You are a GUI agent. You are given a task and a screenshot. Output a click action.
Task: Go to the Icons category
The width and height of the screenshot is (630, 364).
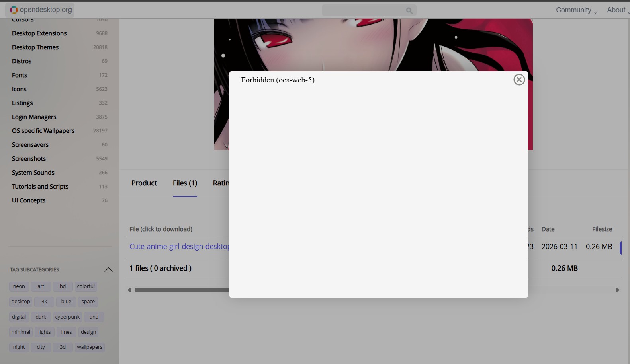coord(19,89)
